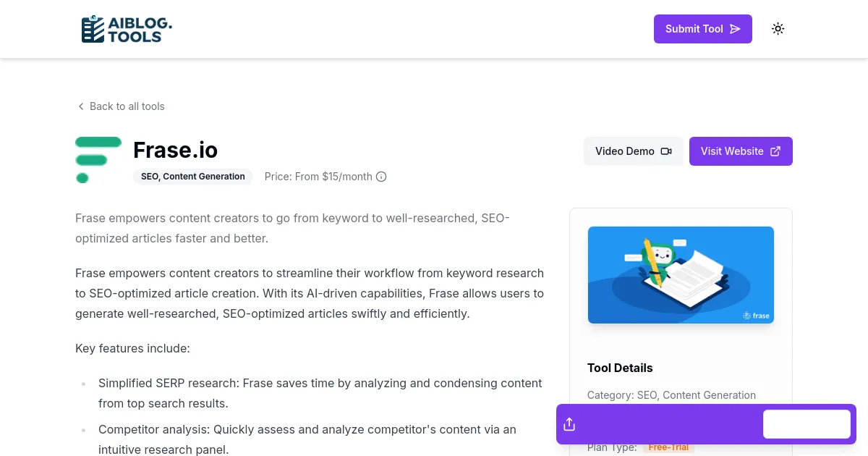The image size is (868, 456).
Task: Click the white box in purple bar
Action: [807, 424]
